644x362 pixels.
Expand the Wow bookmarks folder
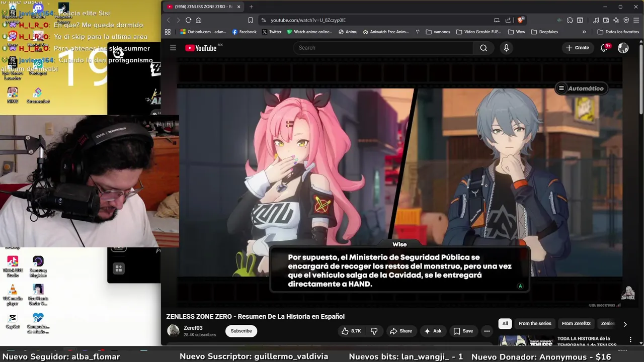(517, 32)
